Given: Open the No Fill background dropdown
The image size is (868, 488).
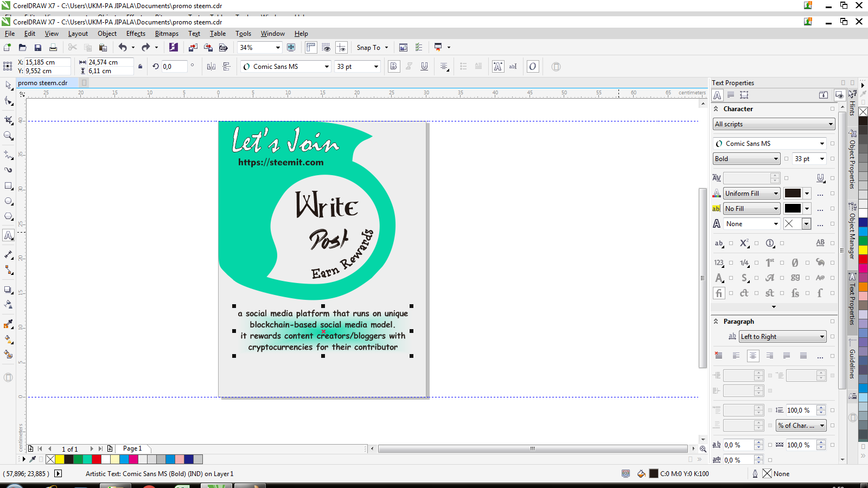Looking at the screenshot, I should (752, 209).
